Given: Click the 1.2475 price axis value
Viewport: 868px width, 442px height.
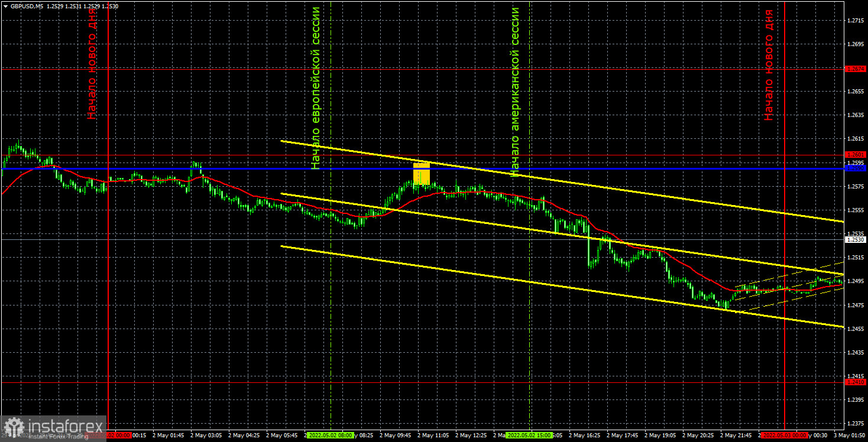Looking at the screenshot, I should pos(856,305).
